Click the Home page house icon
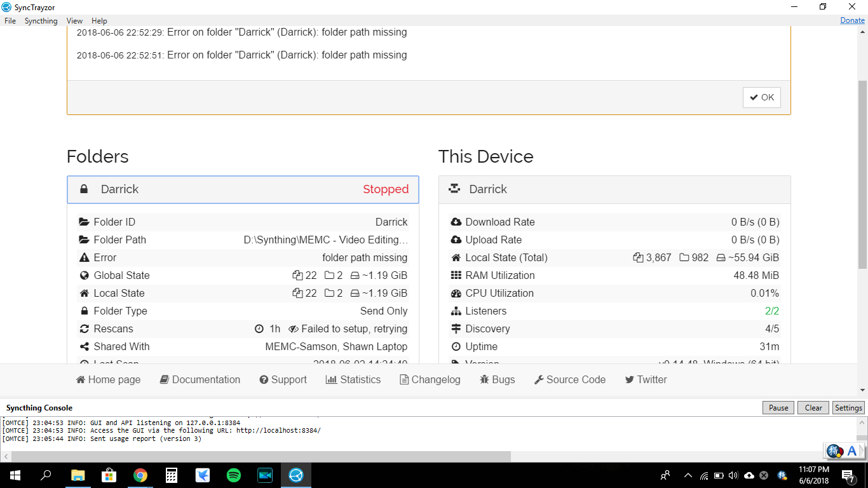The image size is (868, 488). 81,380
